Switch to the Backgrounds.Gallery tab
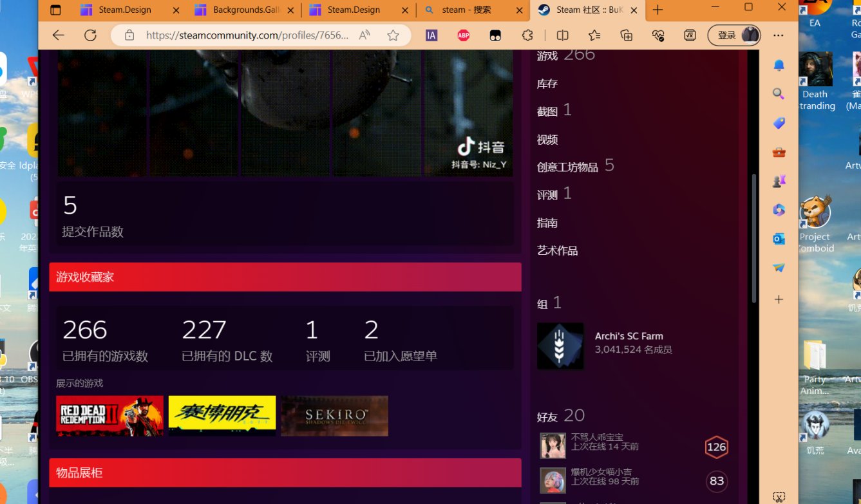Image resolution: width=861 pixels, height=504 pixels. [x=244, y=10]
